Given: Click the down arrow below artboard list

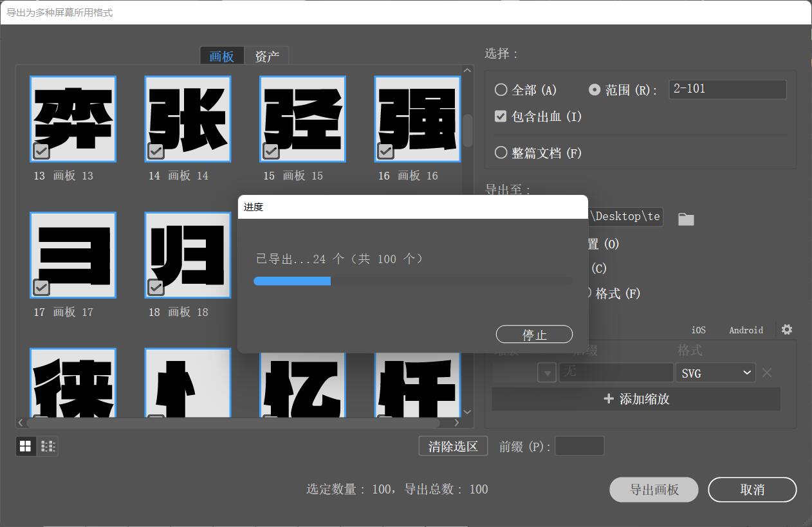Looking at the screenshot, I should tap(466, 411).
